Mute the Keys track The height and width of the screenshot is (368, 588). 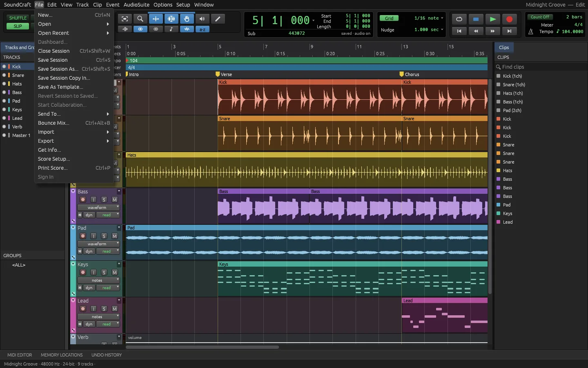(115, 272)
